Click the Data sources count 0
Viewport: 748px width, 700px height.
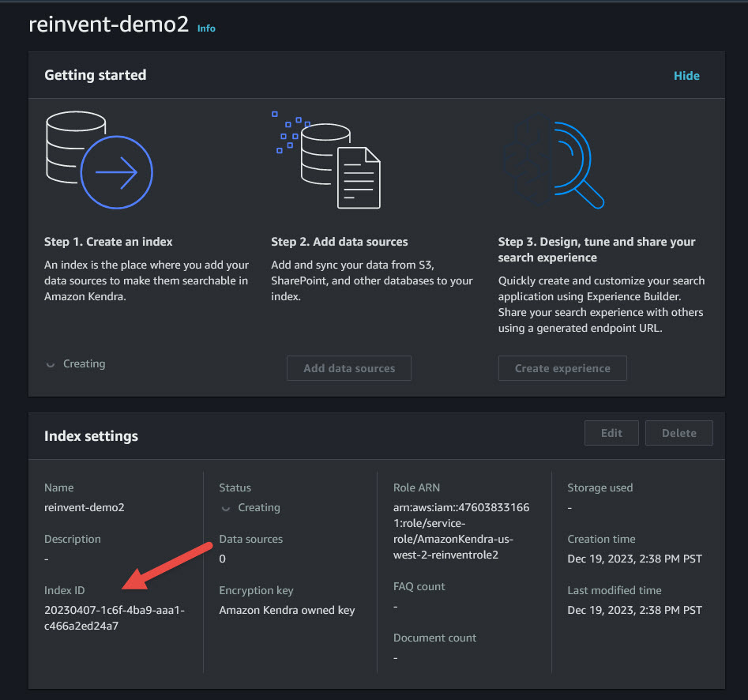(222, 559)
